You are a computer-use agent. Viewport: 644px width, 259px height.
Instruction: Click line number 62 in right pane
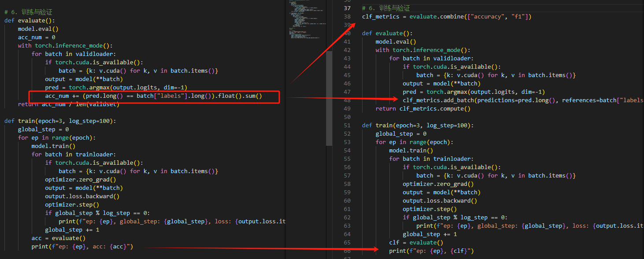pos(347,218)
